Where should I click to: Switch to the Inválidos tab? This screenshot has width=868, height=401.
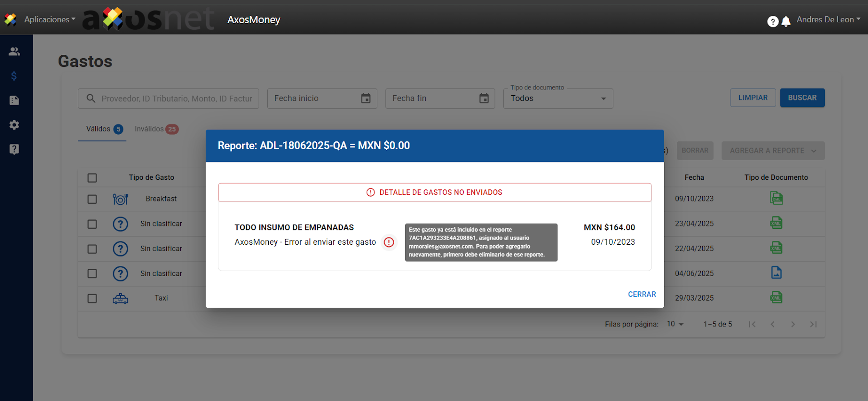click(156, 129)
